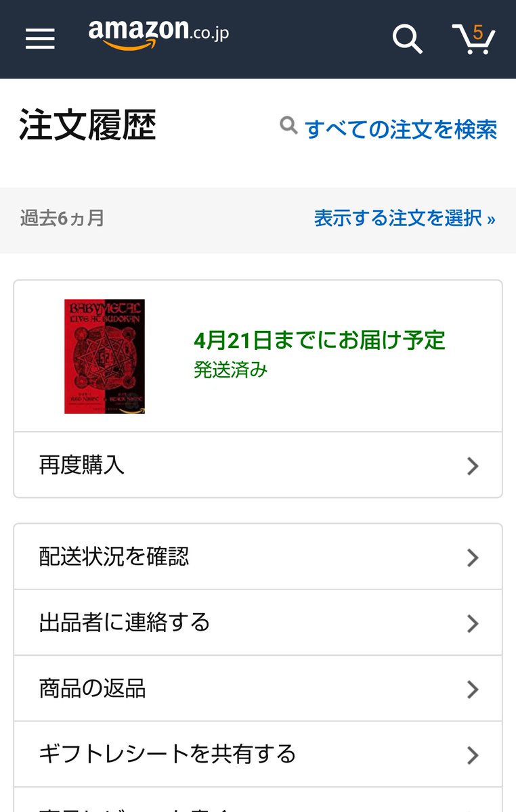Select the 再度購入 option
The width and height of the screenshot is (516, 812).
pos(258,465)
